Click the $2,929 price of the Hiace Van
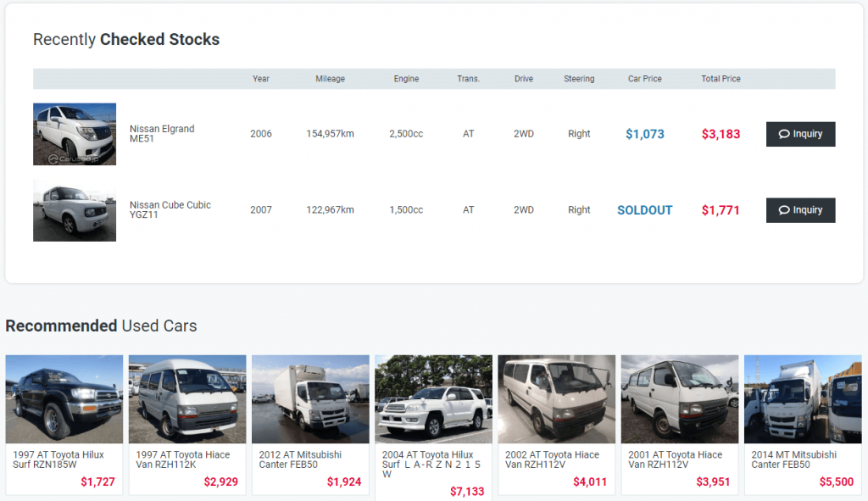The height and width of the screenshot is (501, 868). 220,482
